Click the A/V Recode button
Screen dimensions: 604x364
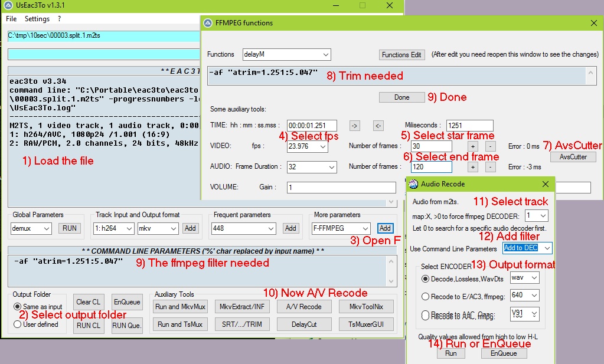(304, 307)
